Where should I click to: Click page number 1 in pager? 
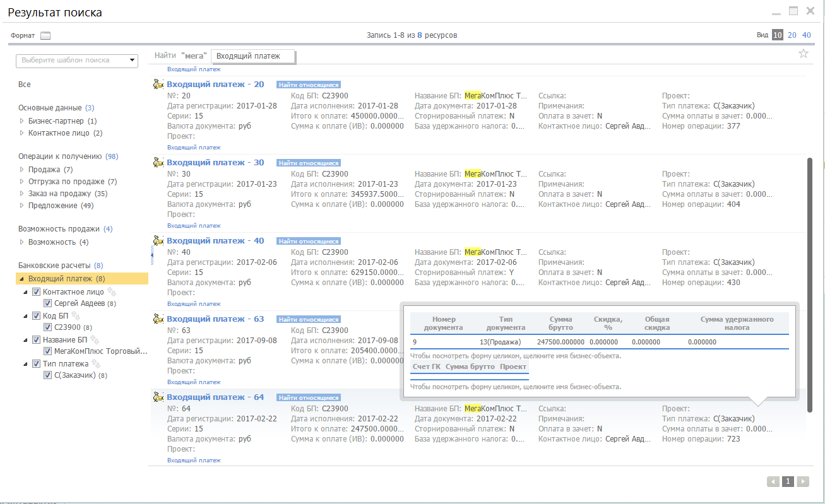tap(788, 481)
